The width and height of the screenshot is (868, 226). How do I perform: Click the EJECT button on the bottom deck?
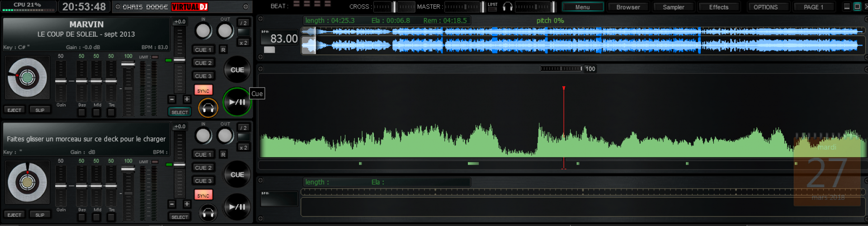(14, 215)
